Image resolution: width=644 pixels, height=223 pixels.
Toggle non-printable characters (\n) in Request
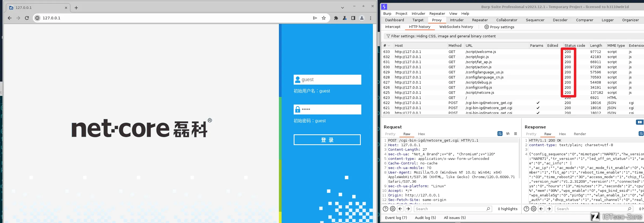click(508, 134)
